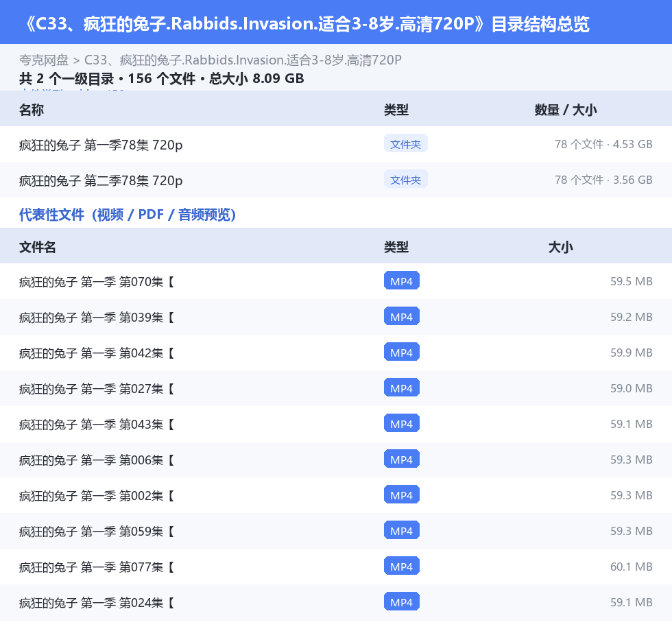Click the 数量 / 大小 column header
Screen dimensions: 672x642
(566, 110)
